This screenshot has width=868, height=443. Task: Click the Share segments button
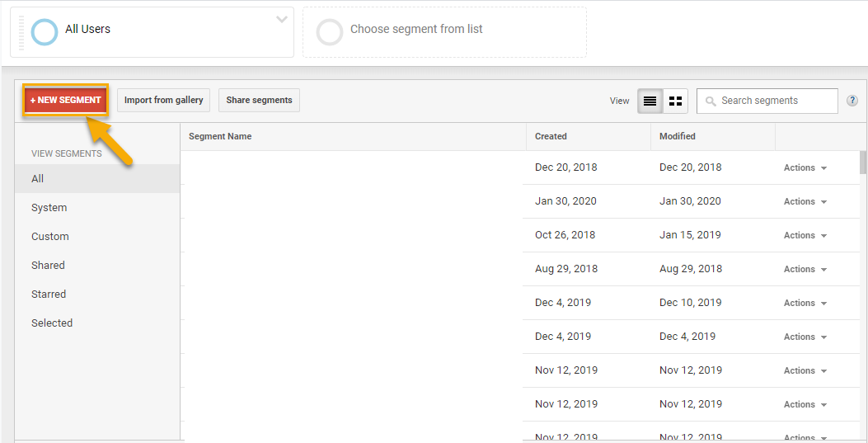(x=259, y=101)
